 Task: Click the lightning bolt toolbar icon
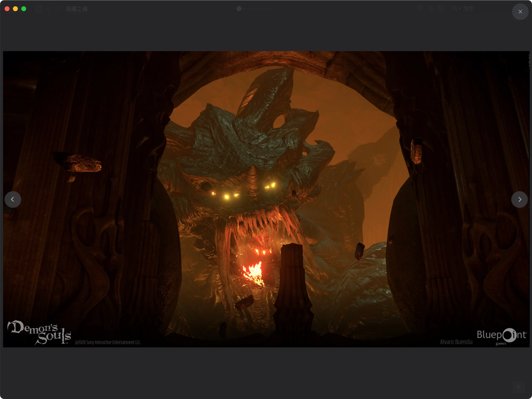[420, 9]
